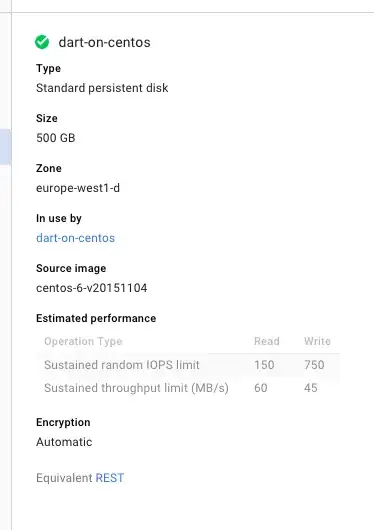Viewport: 374px width, 530px height.
Task: Click the 150 read IOPS value
Action: tap(264, 365)
